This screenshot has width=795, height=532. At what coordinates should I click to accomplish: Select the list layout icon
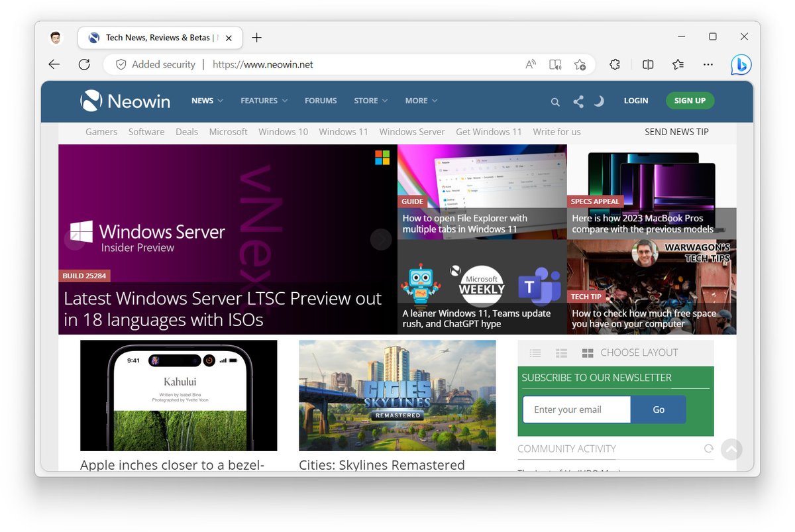pyautogui.click(x=535, y=352)
